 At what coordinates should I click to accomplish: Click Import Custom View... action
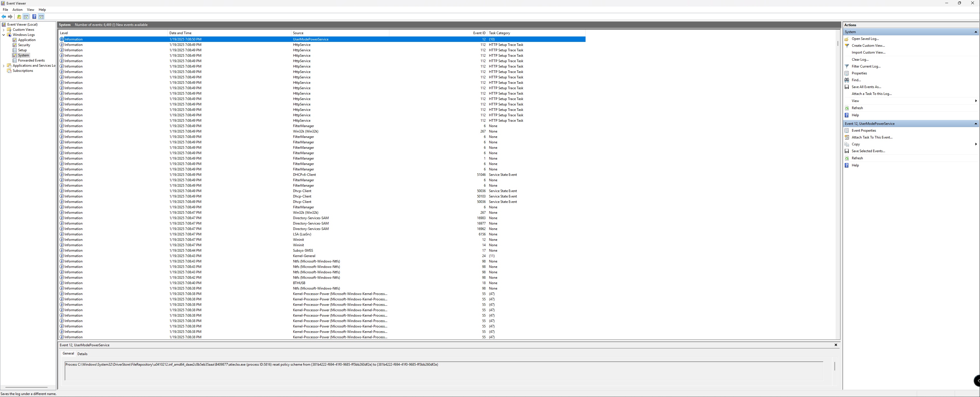869,52
